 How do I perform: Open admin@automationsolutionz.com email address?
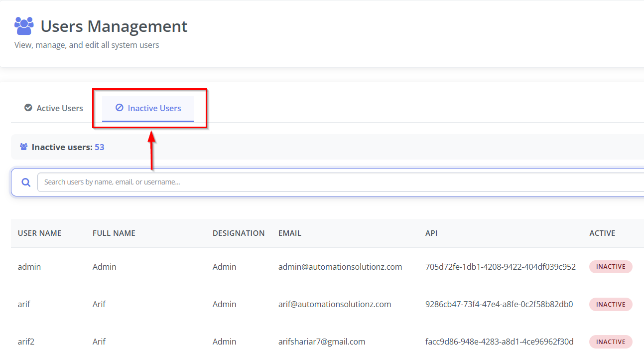pos(340,267)
